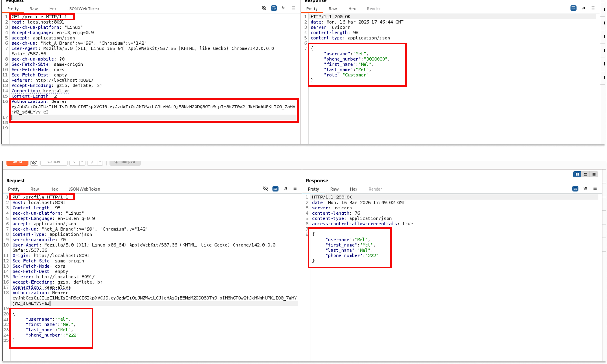Click \n icon in bottom Response panel
This screenshot has height=364, width=607.
[585, 188]
